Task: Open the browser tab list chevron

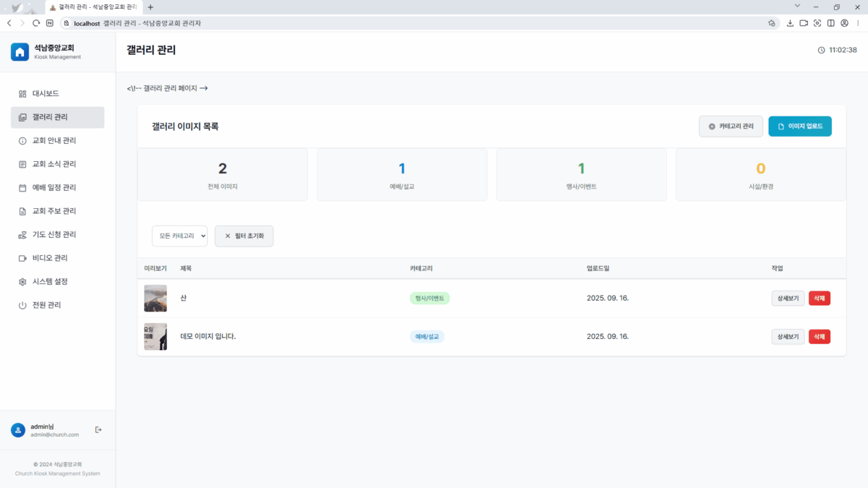Action: [x=797, y=7]
